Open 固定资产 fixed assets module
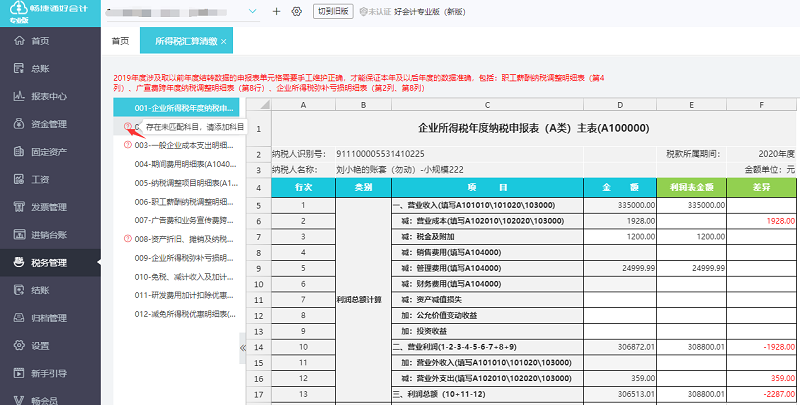Viewport: 800px width, 405px height. pyautogui.click(x=48, y=152)
